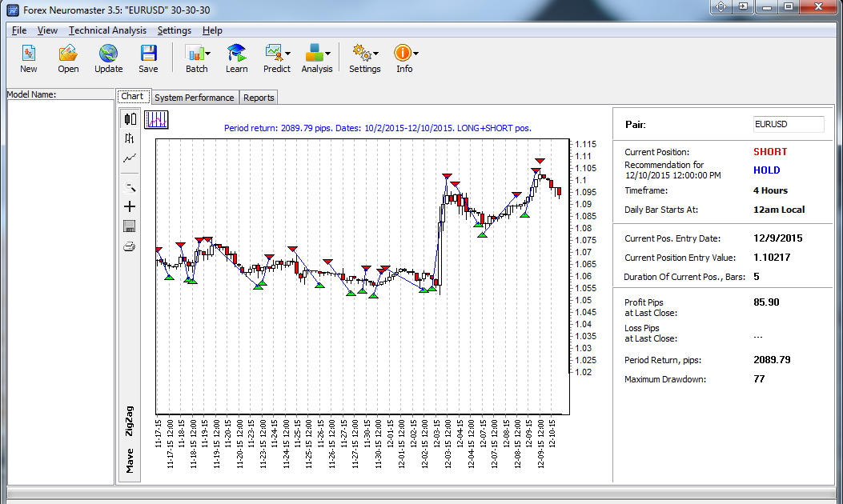Toggle the ZigZag overlay button
The width and height of the screenshot is (843, 504).
point(129,421)
